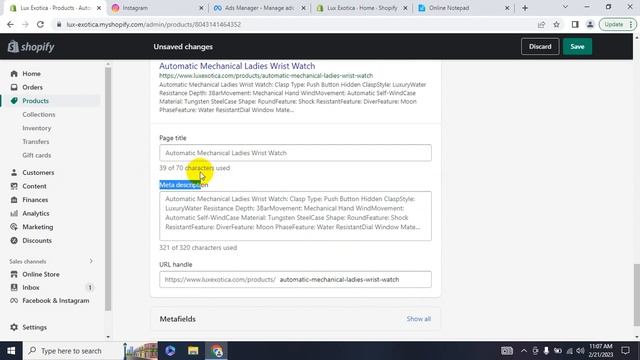Switch to Instagram tab

coord(157,8)
